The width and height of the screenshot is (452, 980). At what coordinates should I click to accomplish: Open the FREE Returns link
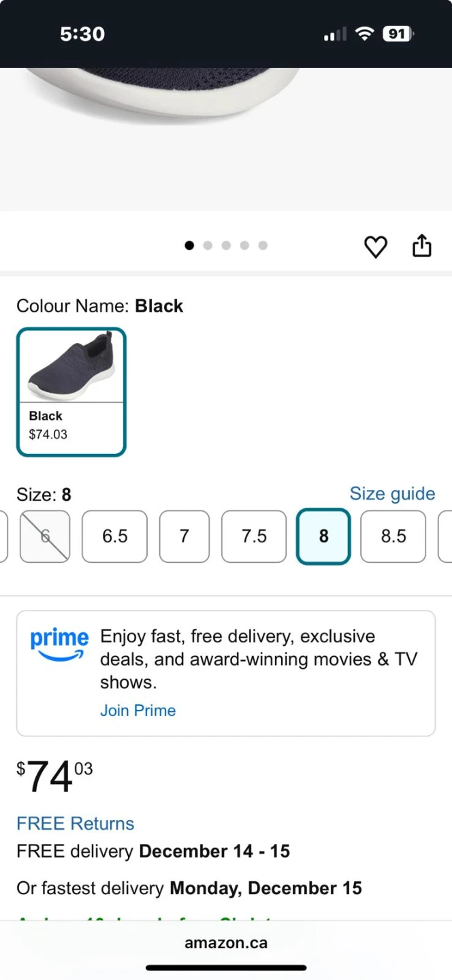(x=75, y=823)
